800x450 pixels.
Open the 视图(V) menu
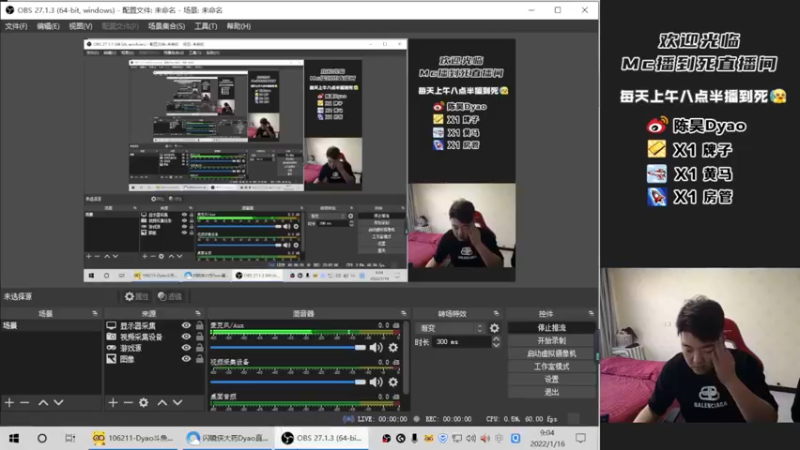click(x=81, y=26)
